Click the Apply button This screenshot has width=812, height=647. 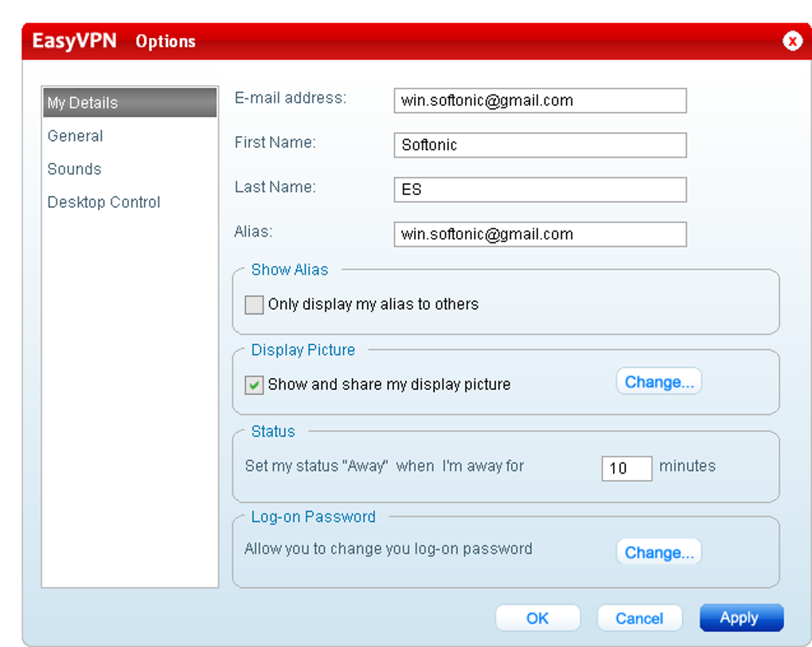(x=741, y=618)
